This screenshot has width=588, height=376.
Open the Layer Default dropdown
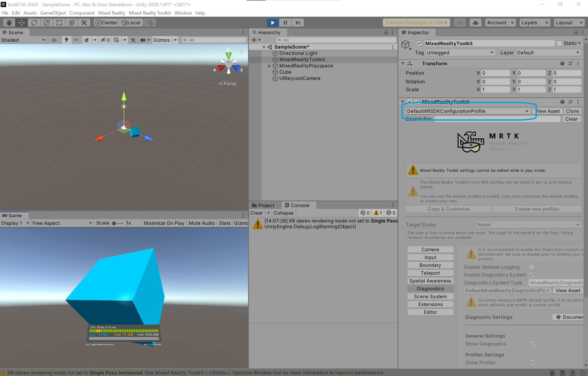click(x=548, y=53)
